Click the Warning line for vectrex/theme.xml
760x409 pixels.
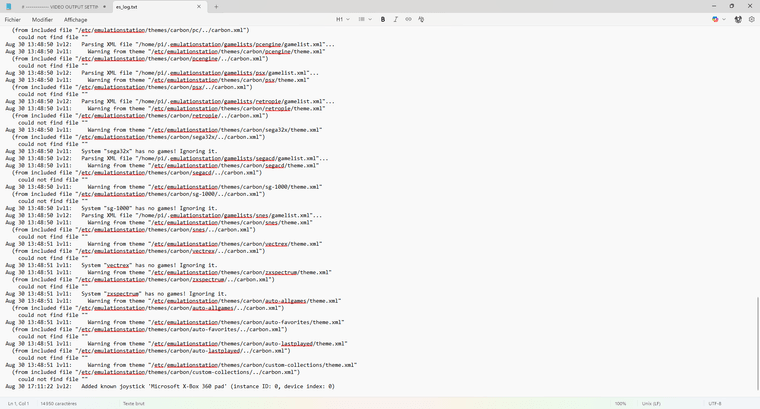tap(164, 244)
